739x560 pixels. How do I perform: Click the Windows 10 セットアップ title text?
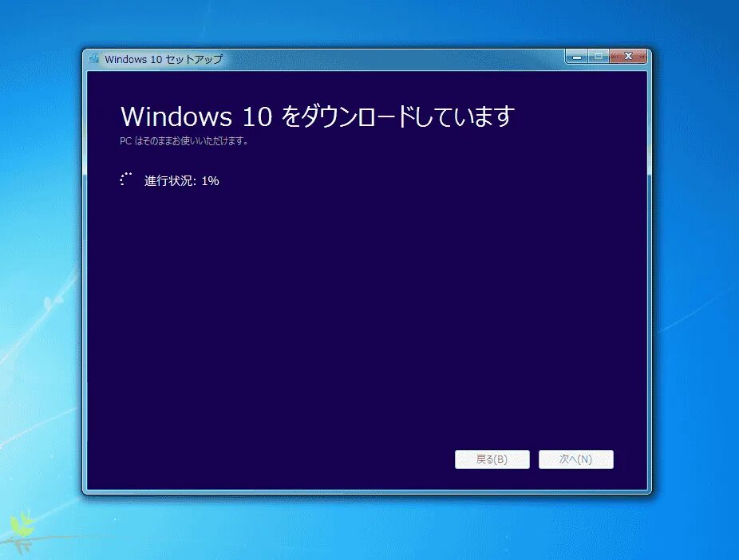click(x=164, y=59)
